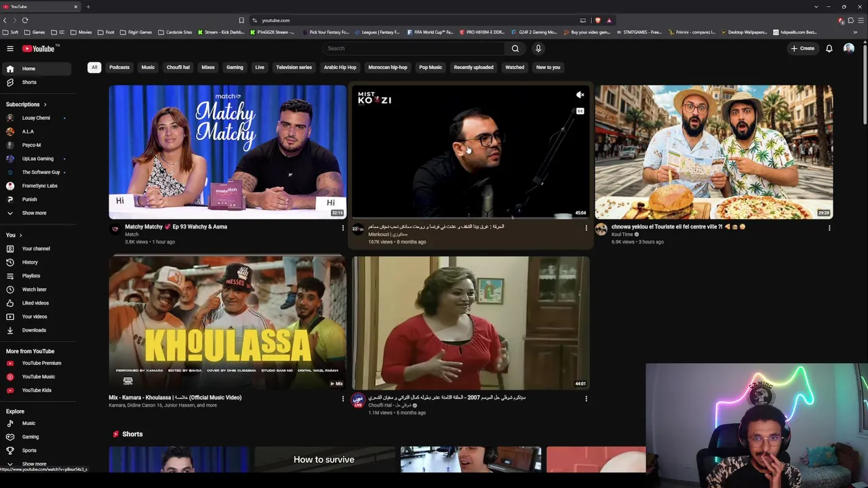Open Louay Cherni subscription channel
868x488 pixels.
pos(36,118)
